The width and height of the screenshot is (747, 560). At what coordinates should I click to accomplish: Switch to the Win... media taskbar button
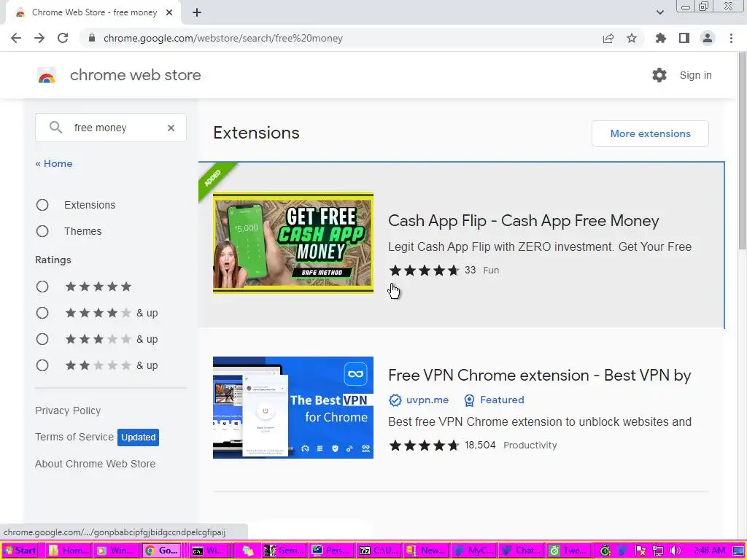point(116,551)
